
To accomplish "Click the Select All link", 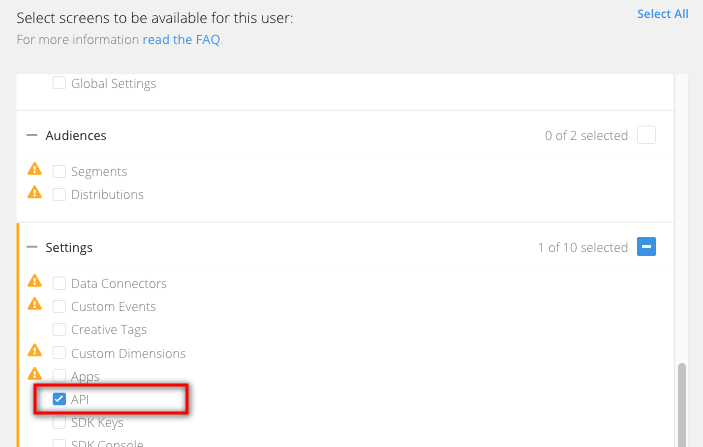I will pos(662,14).
